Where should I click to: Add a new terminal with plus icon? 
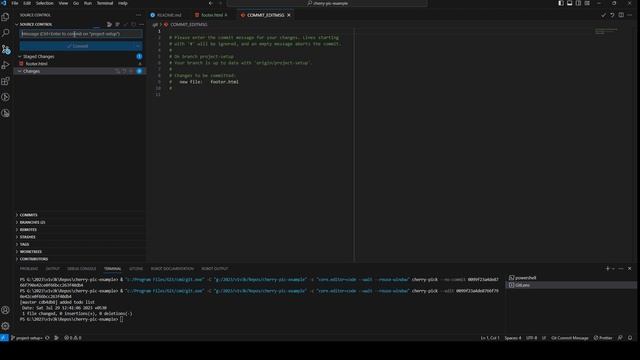tap(607, 269)
